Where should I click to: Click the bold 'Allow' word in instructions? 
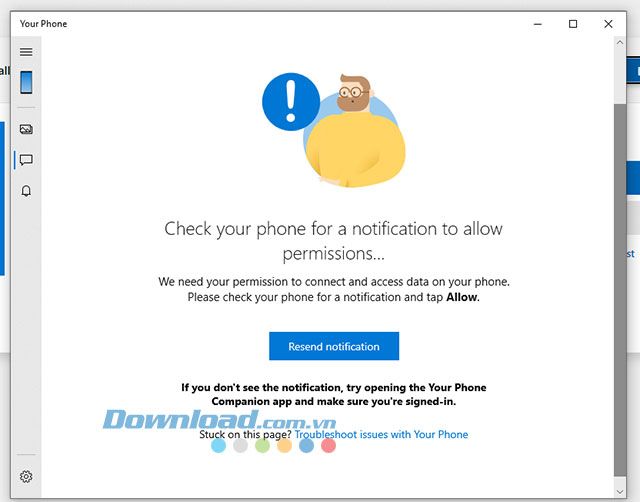pyautogui.click(x=462, y=297)
